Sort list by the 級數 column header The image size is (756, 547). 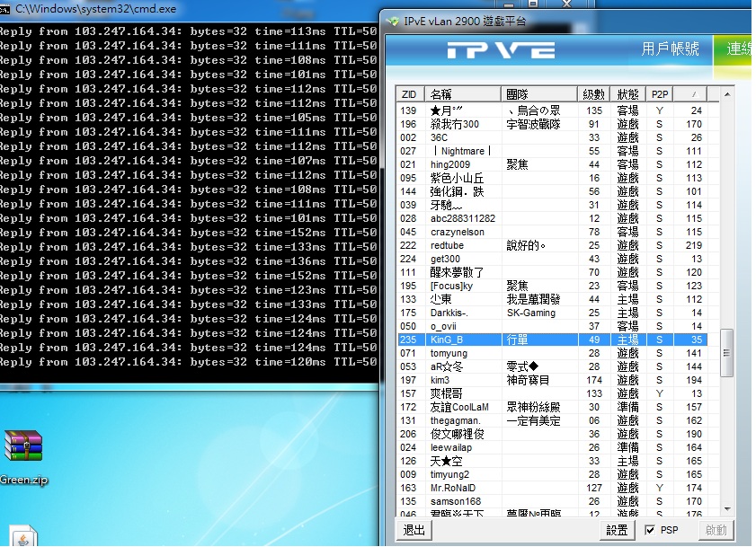[593, 94]
